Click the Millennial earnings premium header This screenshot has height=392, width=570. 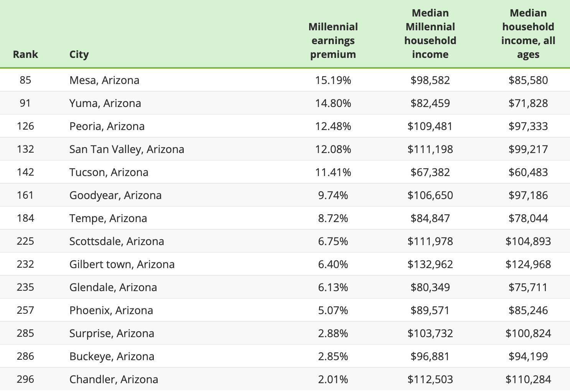333,41
